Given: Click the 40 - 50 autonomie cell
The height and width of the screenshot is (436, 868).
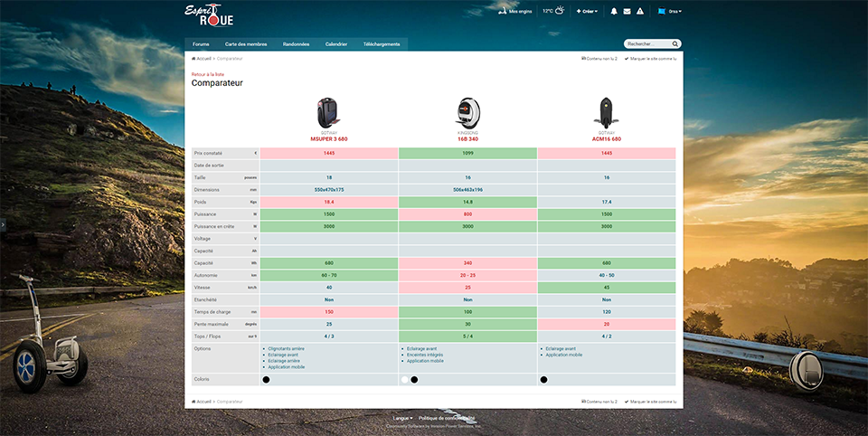Looking at the screenshot, I should pyautogui.click(x=607, y=275).
